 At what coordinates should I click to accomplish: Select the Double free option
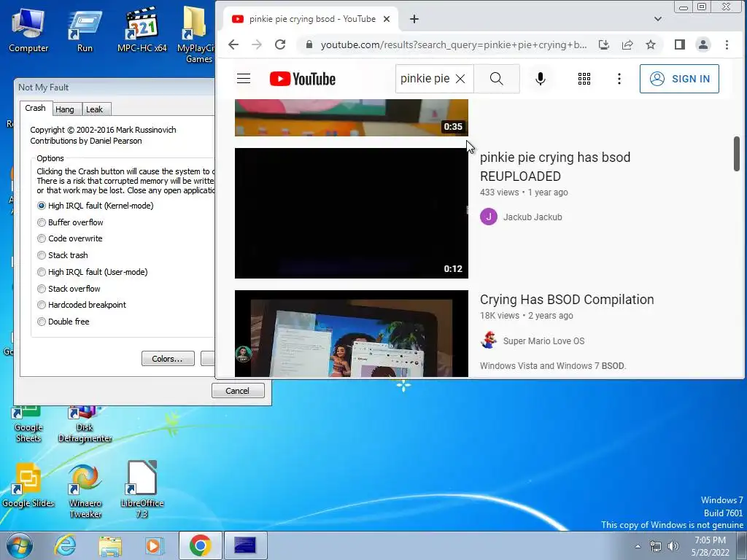tap(63, 322)
